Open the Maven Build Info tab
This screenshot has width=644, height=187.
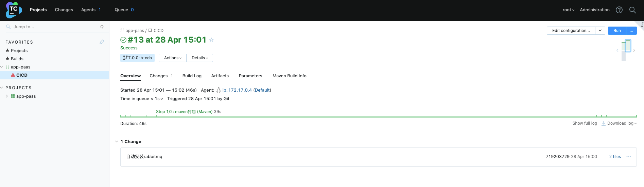click(290, 76)
